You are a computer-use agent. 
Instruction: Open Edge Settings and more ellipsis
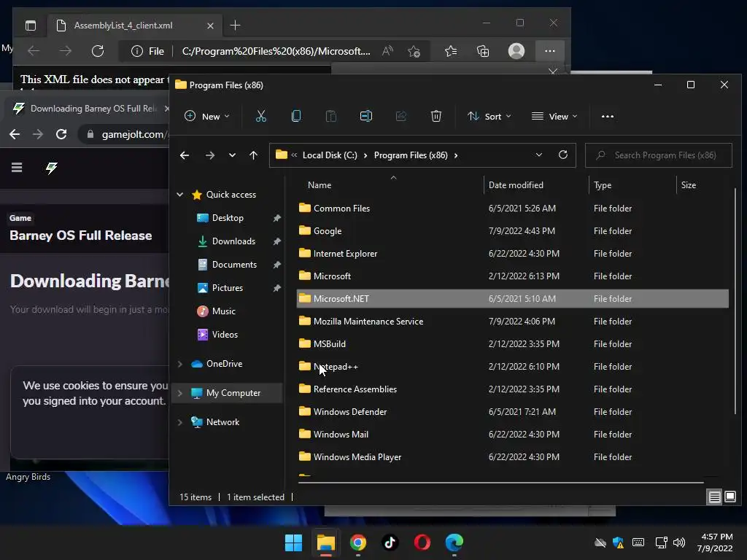point(550,51)
